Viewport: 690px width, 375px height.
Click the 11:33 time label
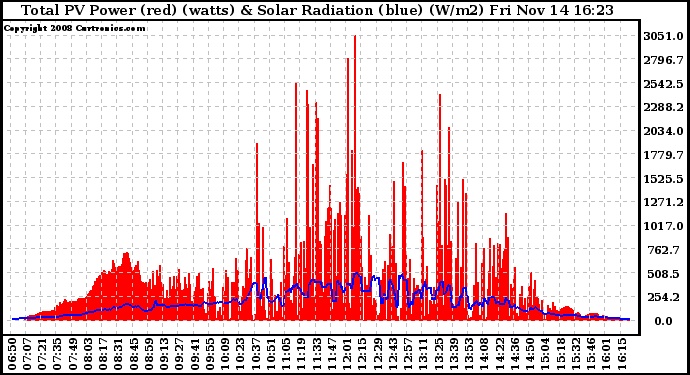click(317, 354)
